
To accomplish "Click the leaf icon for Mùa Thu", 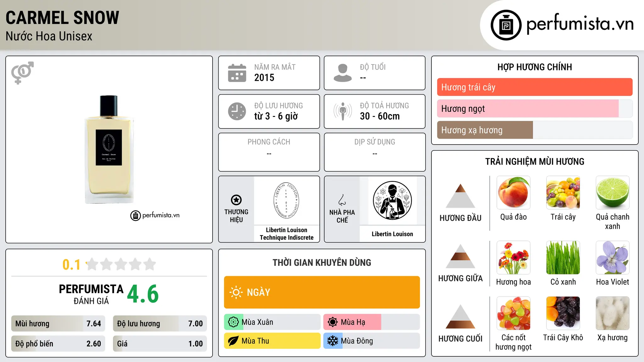I will [233, 341].
